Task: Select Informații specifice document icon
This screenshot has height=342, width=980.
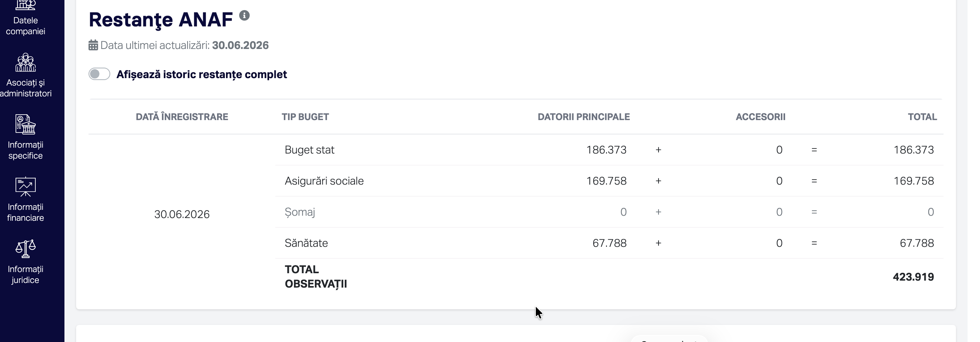Action: tap(26, 124)
